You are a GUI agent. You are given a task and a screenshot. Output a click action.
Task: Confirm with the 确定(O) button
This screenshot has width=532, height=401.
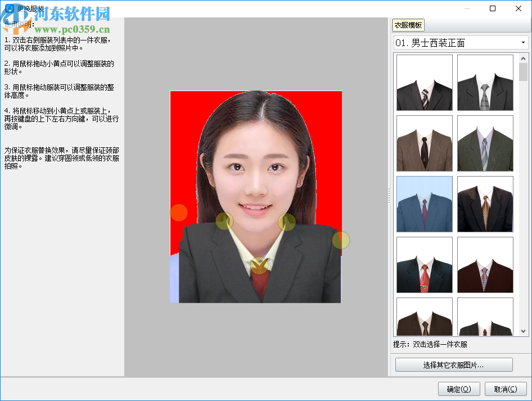point(459,389)
